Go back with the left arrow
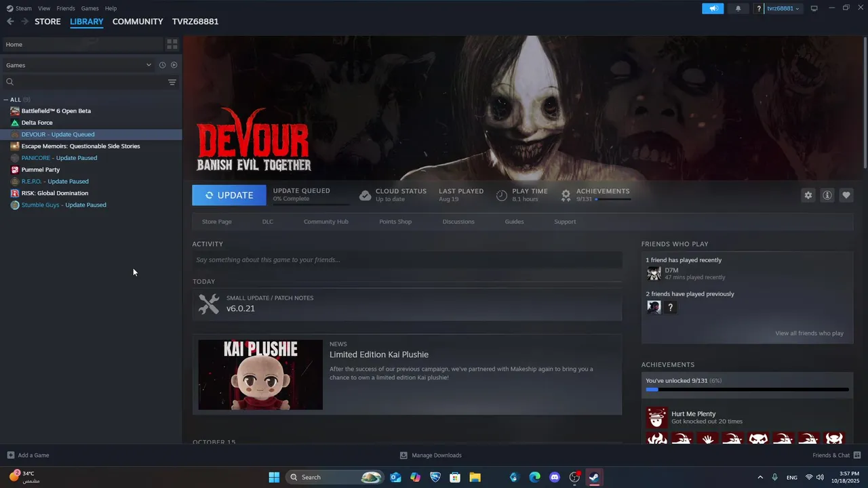Screen dimensions: 868x488 click(x=10, y=22)
